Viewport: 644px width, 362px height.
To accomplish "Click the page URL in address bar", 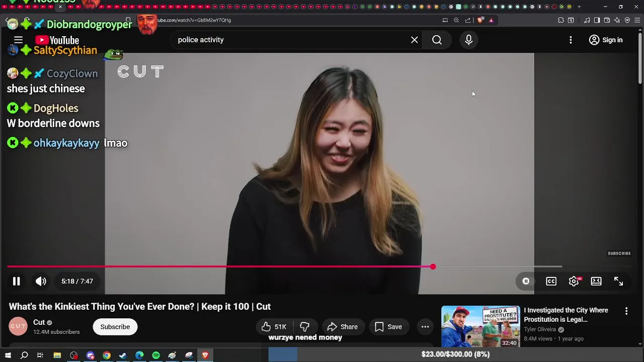I will 194,20.
